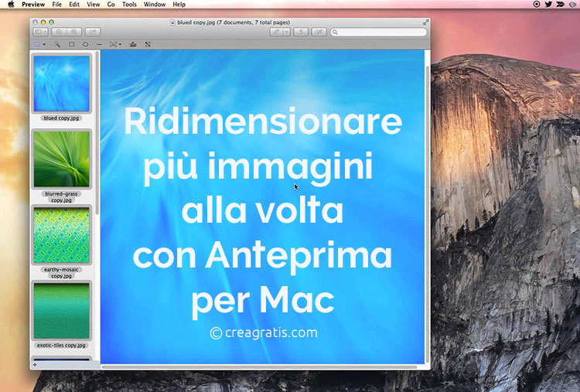Click the circular record icon in the menu bar
580x392 pixels.
537,5
